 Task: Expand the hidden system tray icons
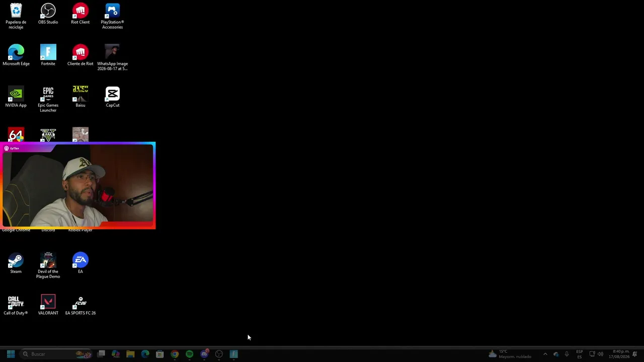point(545,354)
